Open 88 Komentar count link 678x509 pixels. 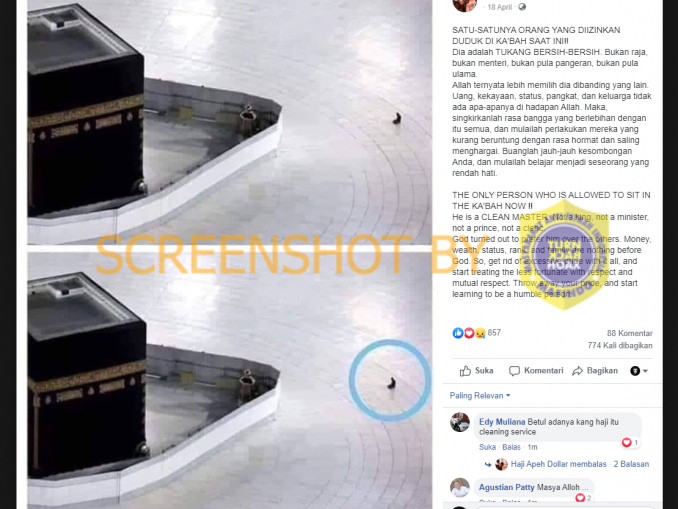coord(630,333)
